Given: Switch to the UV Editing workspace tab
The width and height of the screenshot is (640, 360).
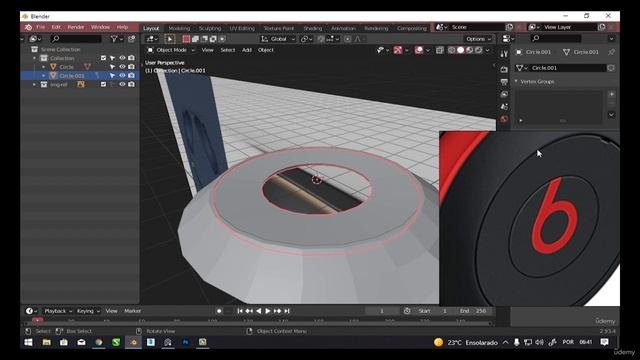Looking at the screenshot, I should [242, 28].
